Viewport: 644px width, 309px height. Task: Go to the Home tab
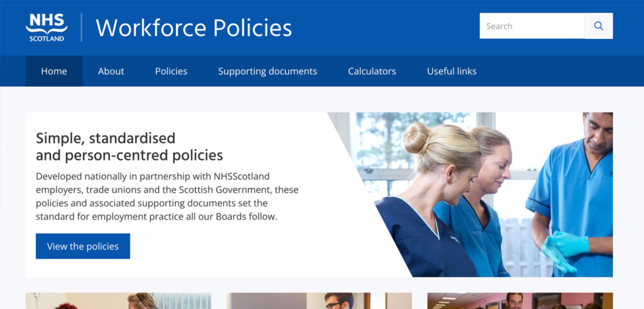pyautogui.click(x=54, y=71)
